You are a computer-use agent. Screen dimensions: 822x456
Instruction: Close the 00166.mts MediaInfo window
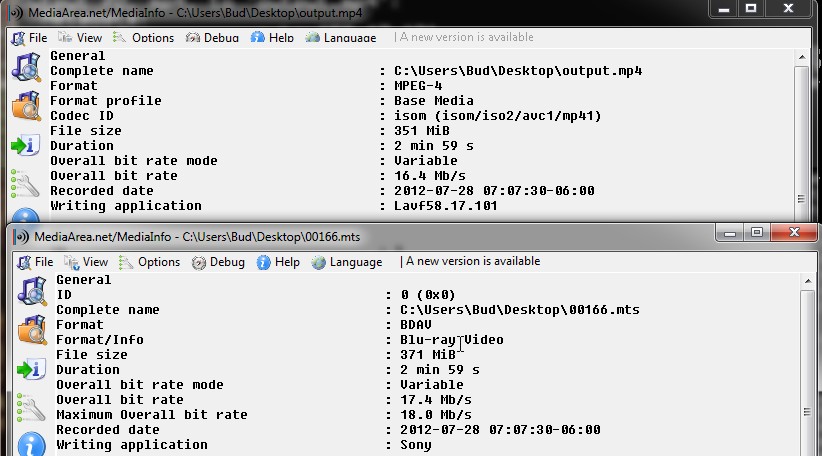[x=794, y=233]
